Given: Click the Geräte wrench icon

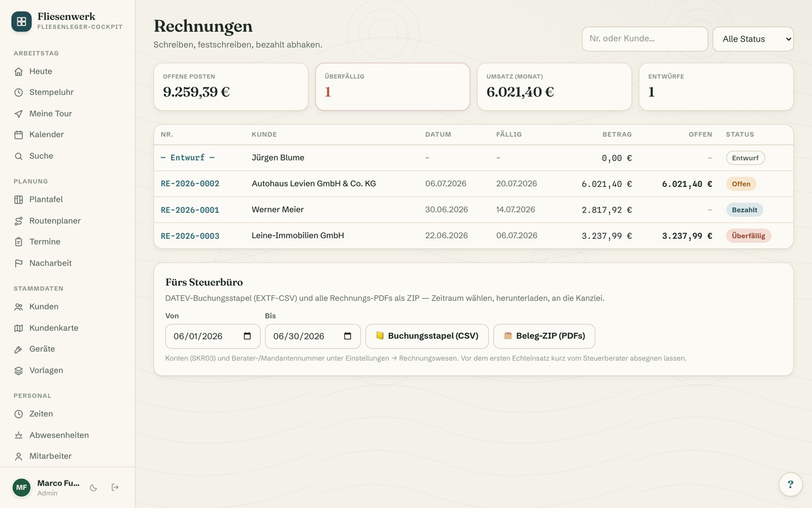Looking at the screenshot, I should [x=19, y=349].
